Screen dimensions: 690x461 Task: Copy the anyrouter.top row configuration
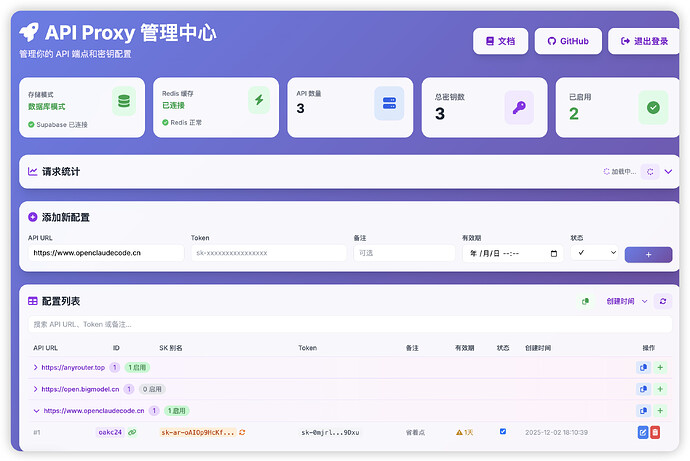click(643, 367)
